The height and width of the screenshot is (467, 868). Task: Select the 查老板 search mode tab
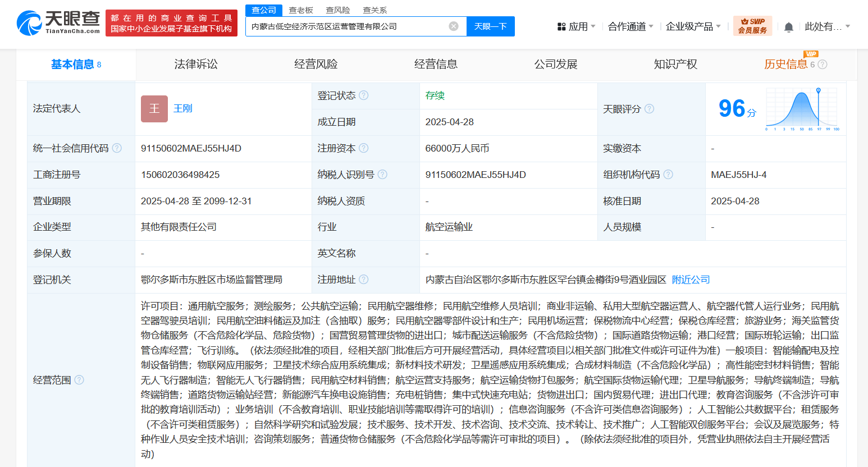301,10
